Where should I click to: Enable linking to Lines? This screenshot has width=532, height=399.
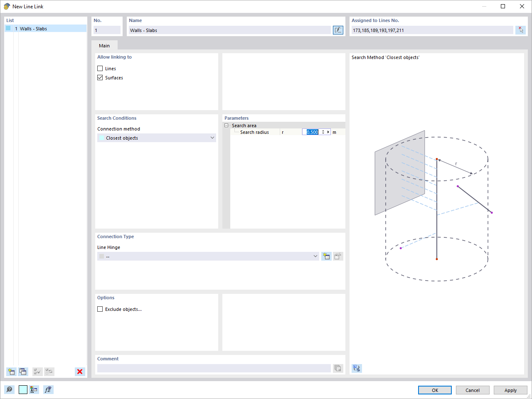[100, 68]
